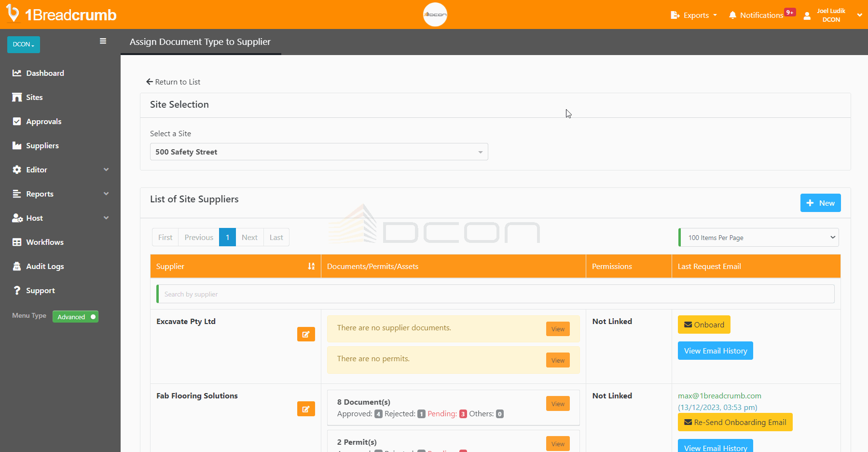Switch Menu Type off the Advanced setting
The height and width of the screenshot is (452, 868).
(x=75, y=316)
